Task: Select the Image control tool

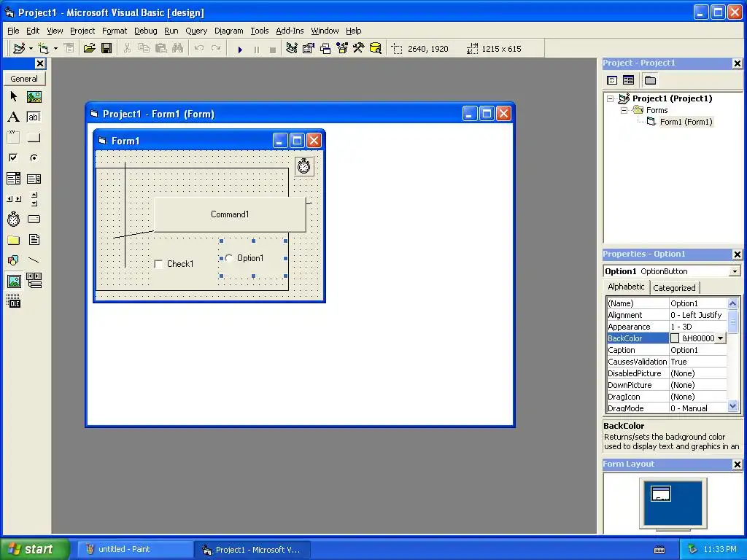Action: point(14,281)
